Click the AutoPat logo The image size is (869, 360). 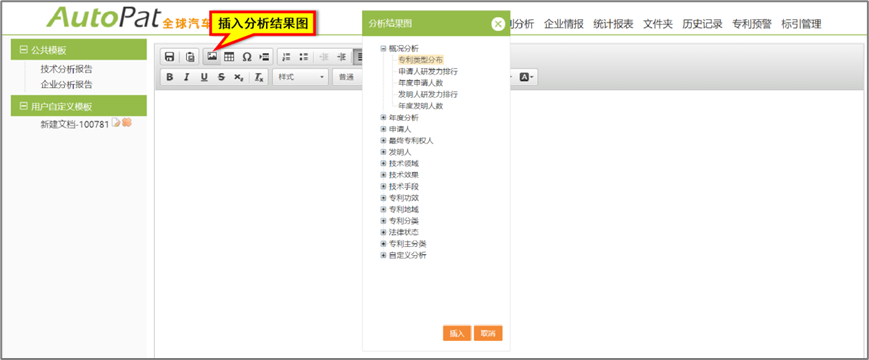click(x=103, y=18)
